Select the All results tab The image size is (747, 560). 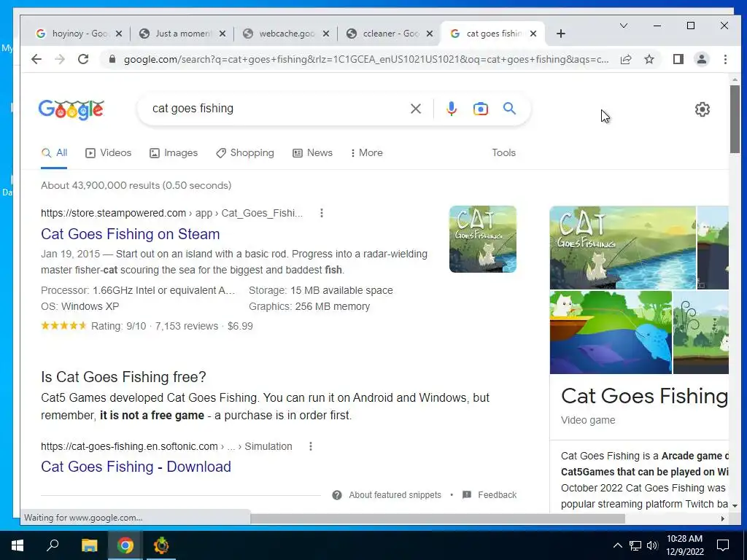(x=54, y=153)
